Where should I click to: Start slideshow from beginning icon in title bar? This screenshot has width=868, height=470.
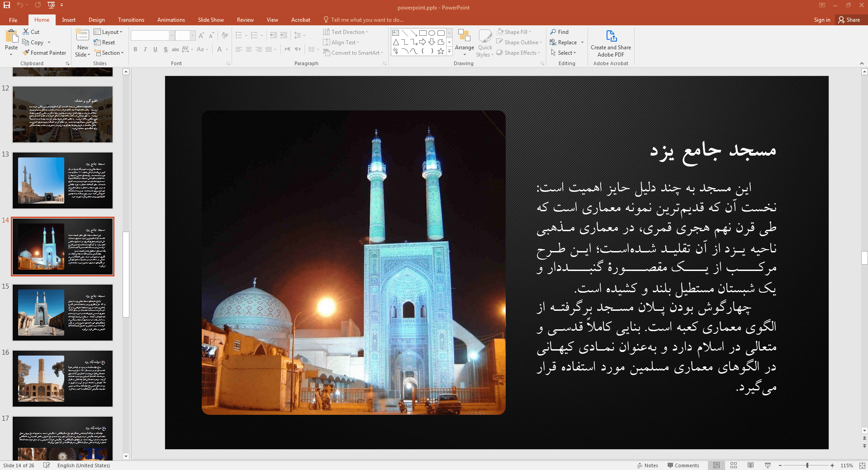click(51, 5)
